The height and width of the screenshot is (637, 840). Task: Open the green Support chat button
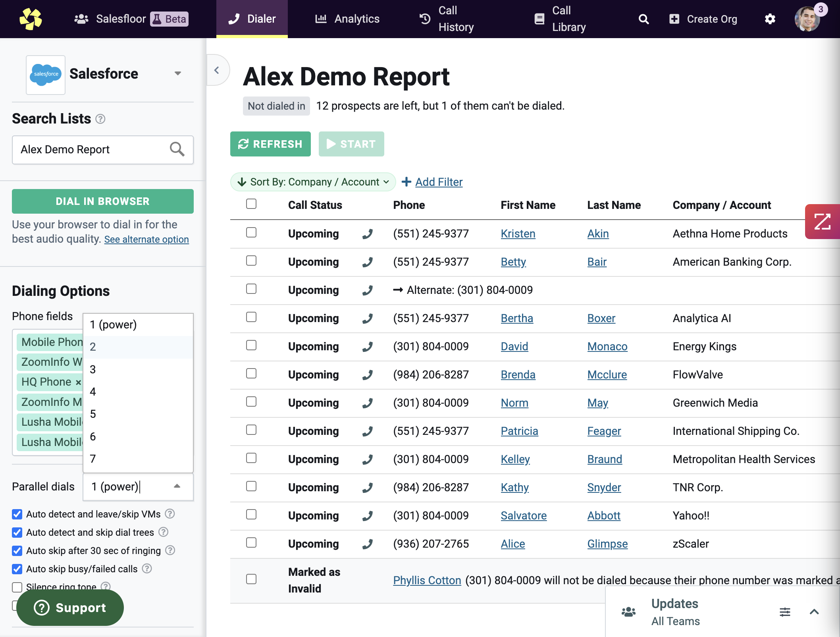70,608
